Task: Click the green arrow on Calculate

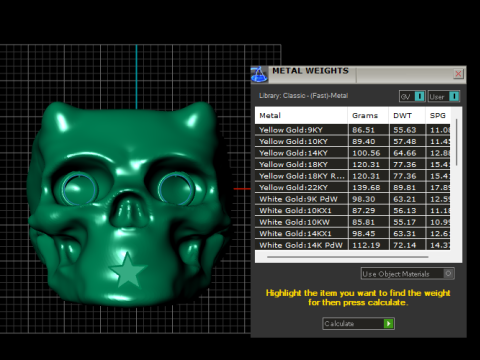Action: coord(388,323)
